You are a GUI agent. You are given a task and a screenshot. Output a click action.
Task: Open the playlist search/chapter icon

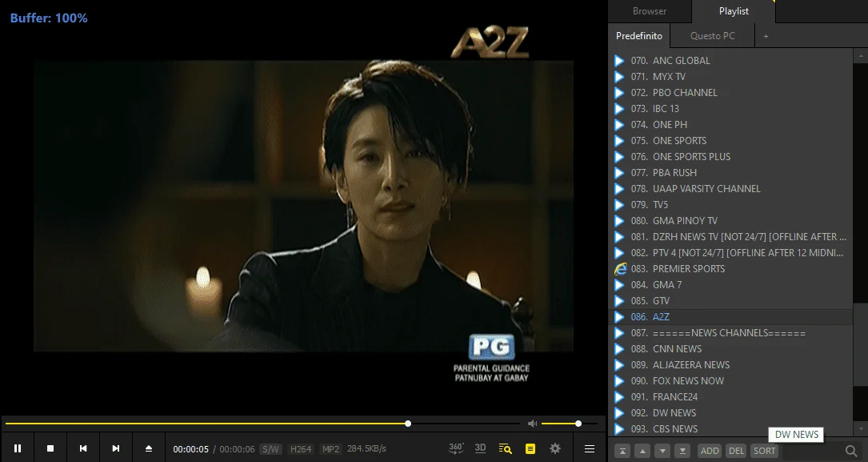pyautogui.click(x=505, y=448)
